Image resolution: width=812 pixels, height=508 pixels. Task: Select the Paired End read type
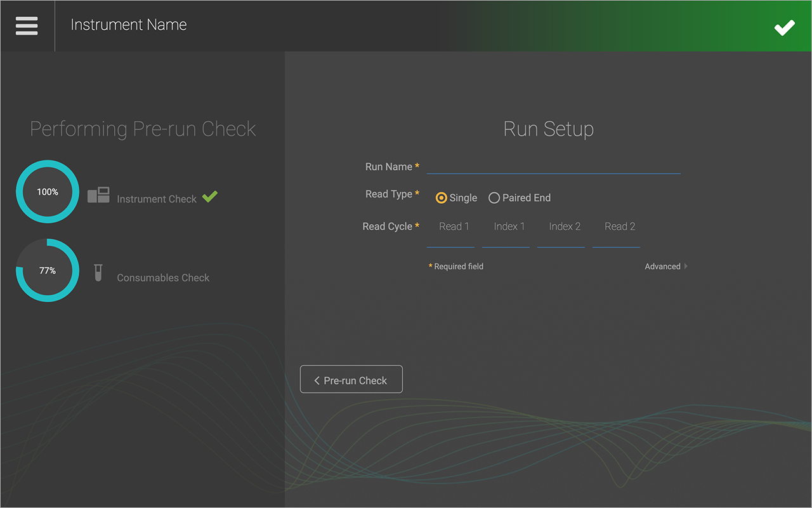[494, 198]
